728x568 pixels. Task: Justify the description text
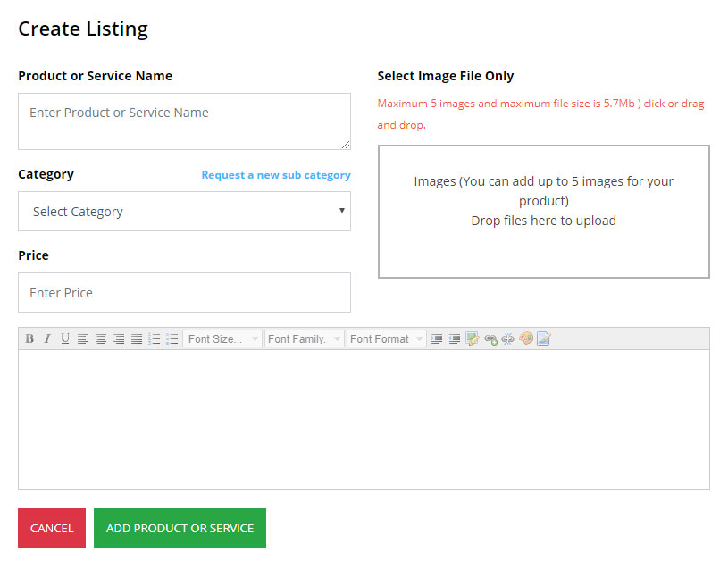pos(137,339)
